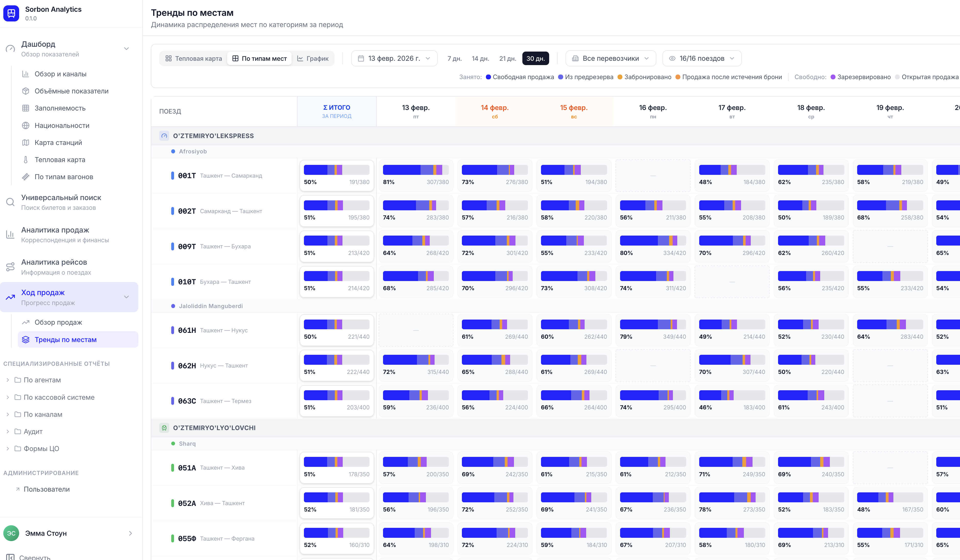Image resolution: width=960 pixels, height=560 pixels.
Task: Select the 21 дн. period
Action: (x=508, y=58)
